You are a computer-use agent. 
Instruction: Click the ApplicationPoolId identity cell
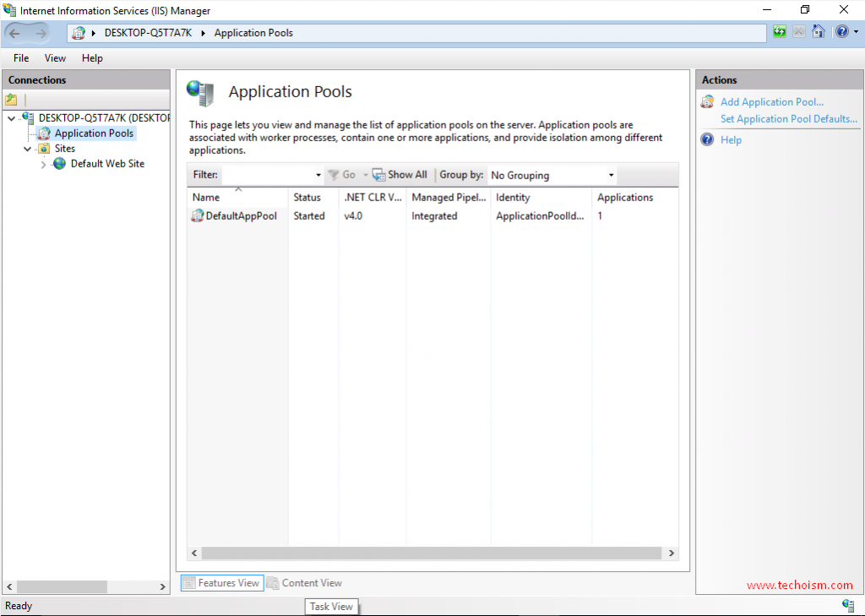tap(540, 215)
